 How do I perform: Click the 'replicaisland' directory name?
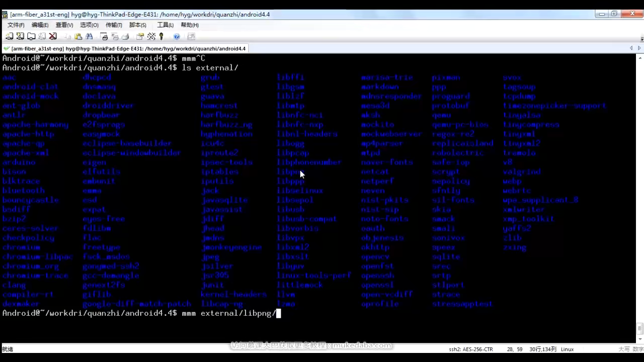coord(463,143)
